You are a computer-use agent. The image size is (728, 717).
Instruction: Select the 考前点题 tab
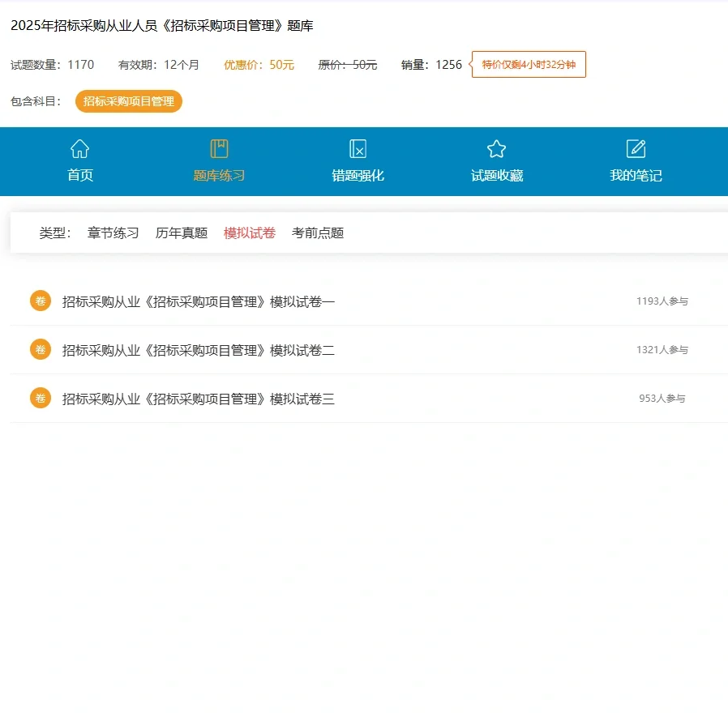click(317, 233)
